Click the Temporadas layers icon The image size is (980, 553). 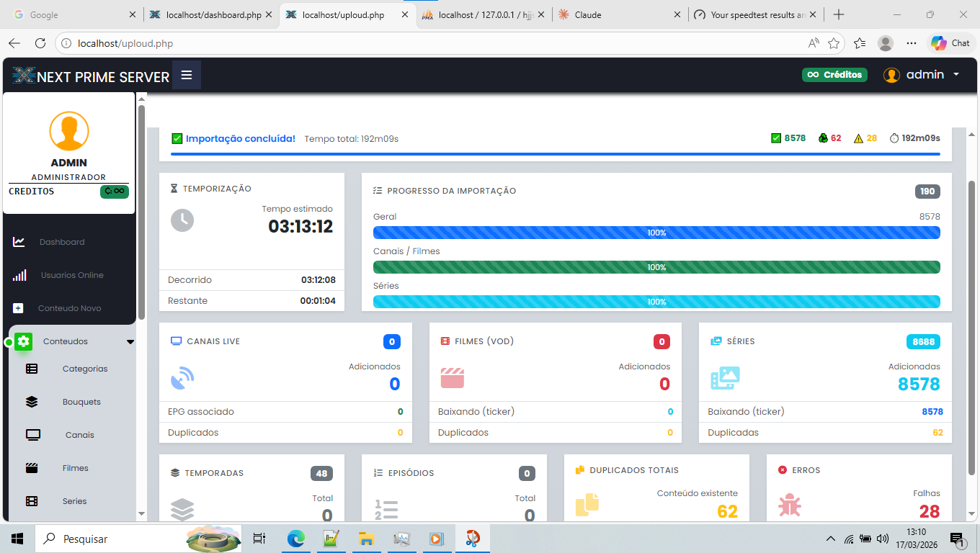pos(182,510)
